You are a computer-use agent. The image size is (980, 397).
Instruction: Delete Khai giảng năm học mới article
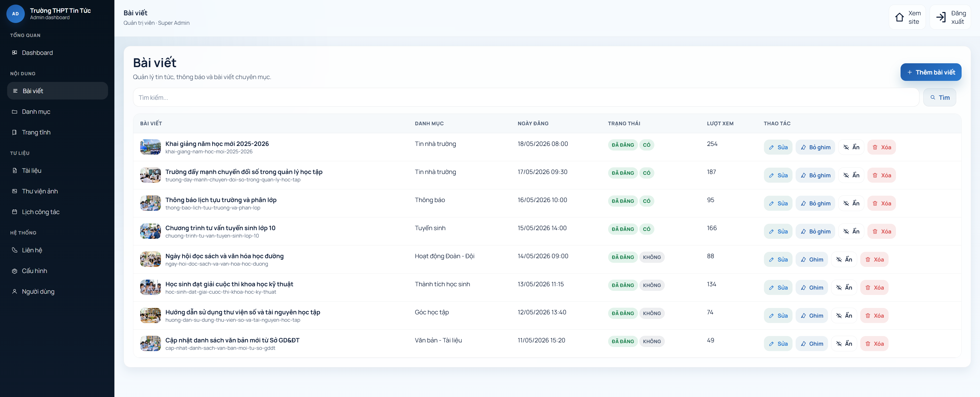(x=881, y=147)
